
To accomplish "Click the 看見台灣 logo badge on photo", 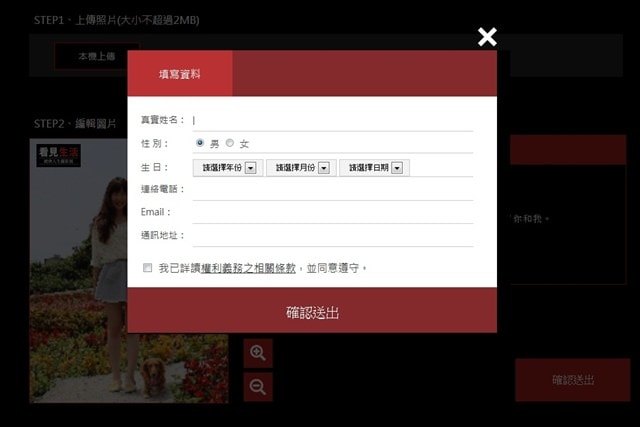I will coord(59,155).
